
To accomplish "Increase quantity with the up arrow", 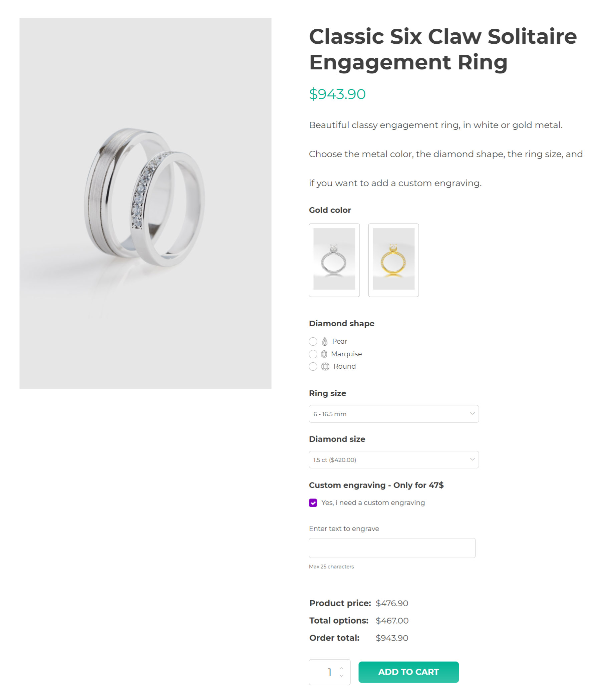I will (x=341, y=668).
